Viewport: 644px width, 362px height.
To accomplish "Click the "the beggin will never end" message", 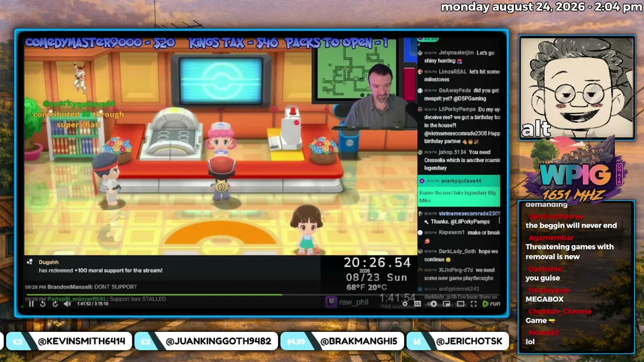I will (x=571, y=226).
